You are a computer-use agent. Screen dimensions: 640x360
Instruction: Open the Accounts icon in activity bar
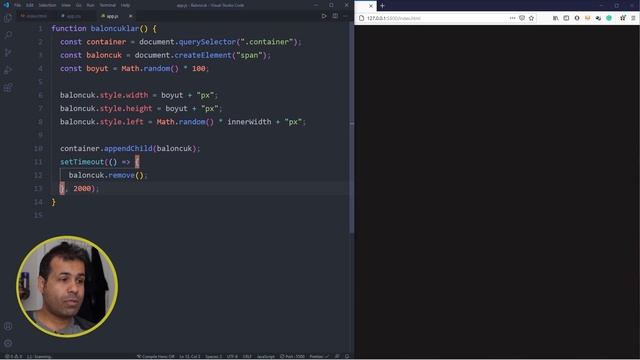(8, 326)
